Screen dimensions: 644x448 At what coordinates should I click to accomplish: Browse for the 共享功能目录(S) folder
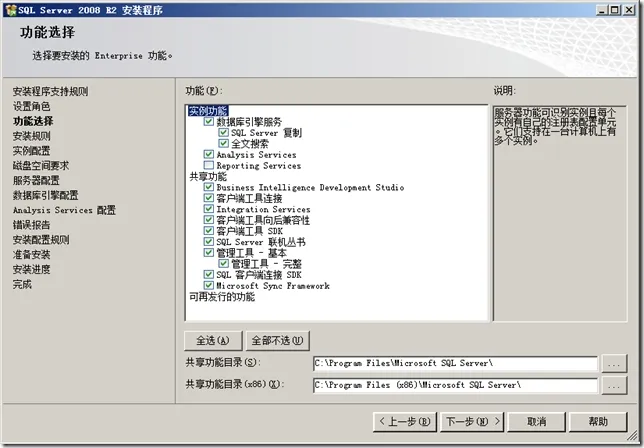tap(614, 363)
